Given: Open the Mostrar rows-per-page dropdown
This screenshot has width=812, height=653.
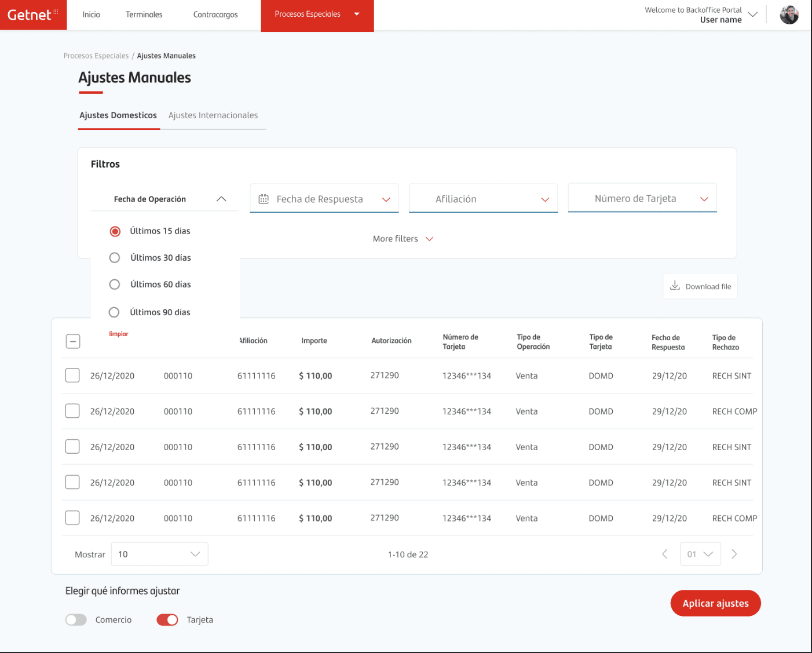Looking at the screenshot, I should 159,554.
